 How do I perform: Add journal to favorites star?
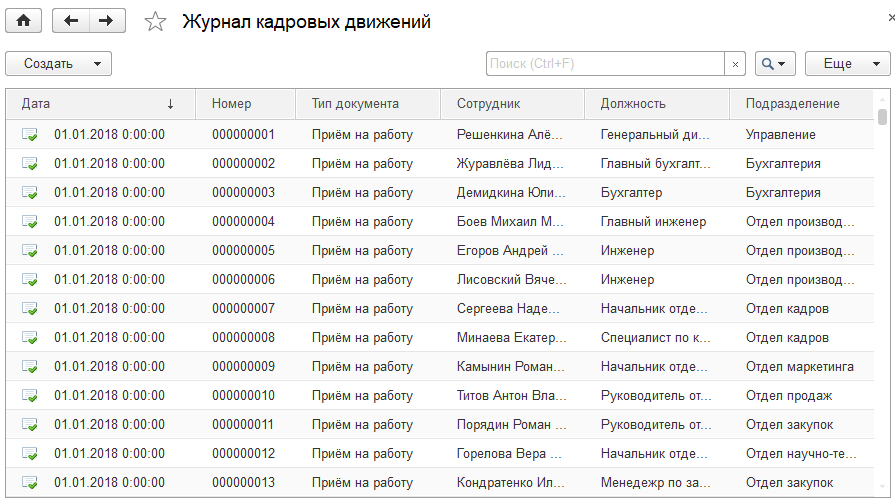[x=155, y=22]
